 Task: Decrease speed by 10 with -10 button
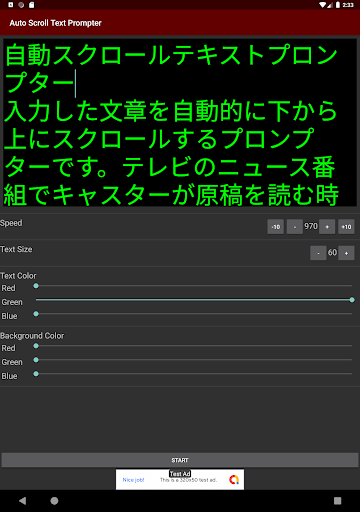[275, 227]
